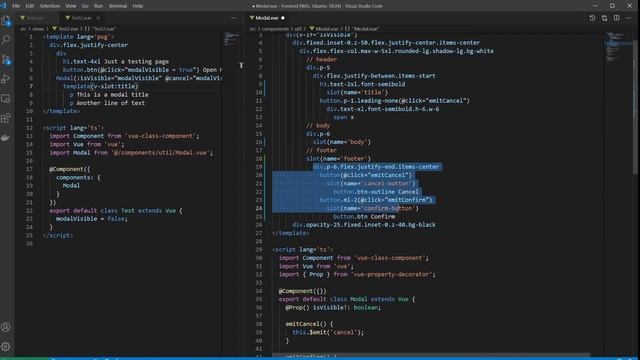Click 'modalVisible = false;' line in left editor

[x=92, y=219]
